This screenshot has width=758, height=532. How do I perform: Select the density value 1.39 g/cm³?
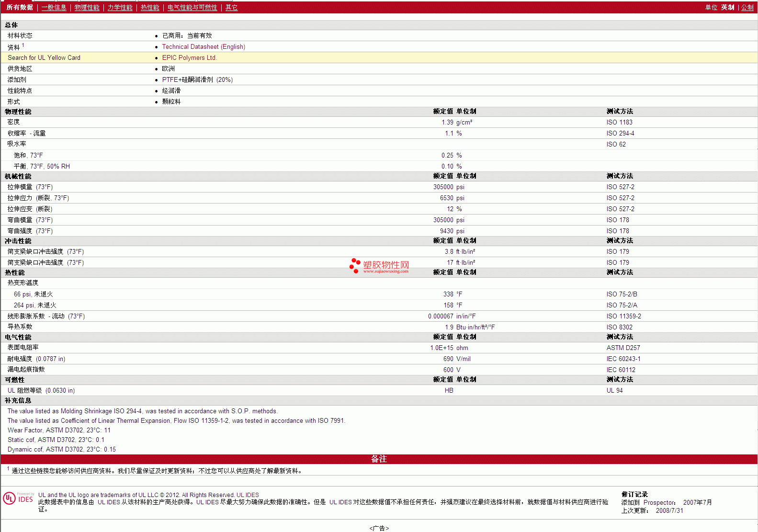click(457, 123)
